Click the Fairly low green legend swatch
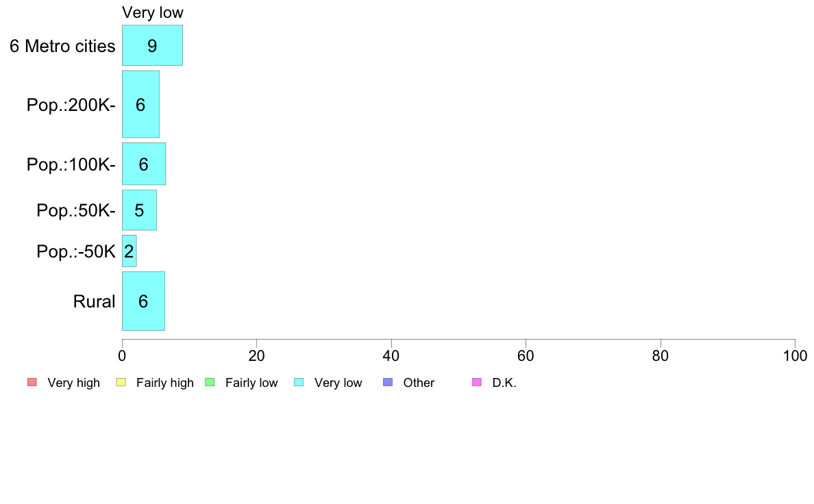The width and height of the screenshot is (814, 504). (210, 382)
